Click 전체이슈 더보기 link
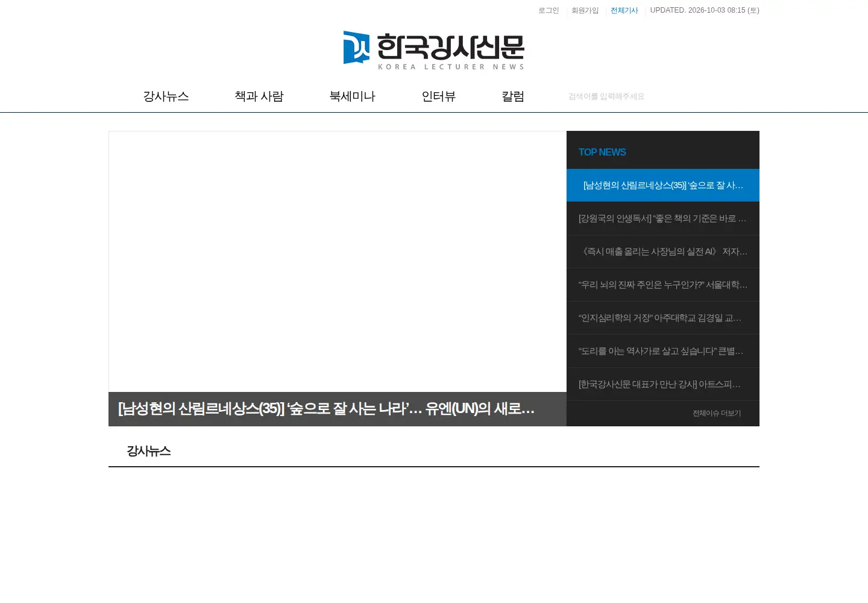Screen dimensions: 868x603 [717, 413]
